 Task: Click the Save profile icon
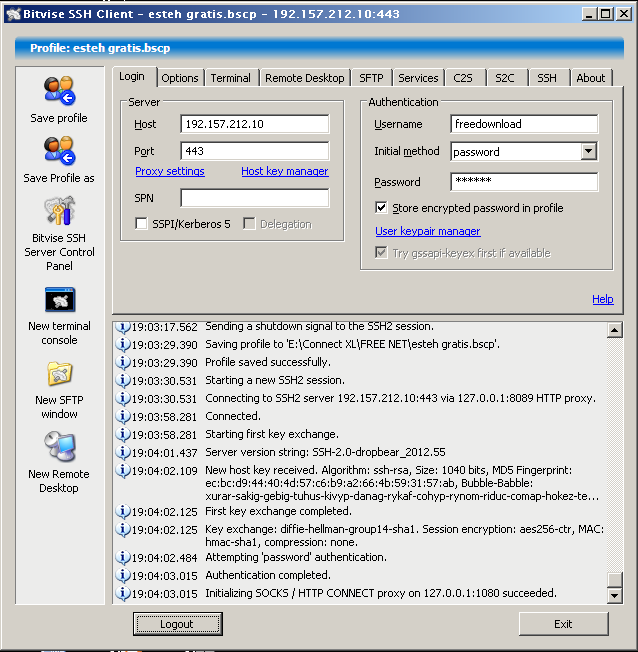(x=59, y=90)
